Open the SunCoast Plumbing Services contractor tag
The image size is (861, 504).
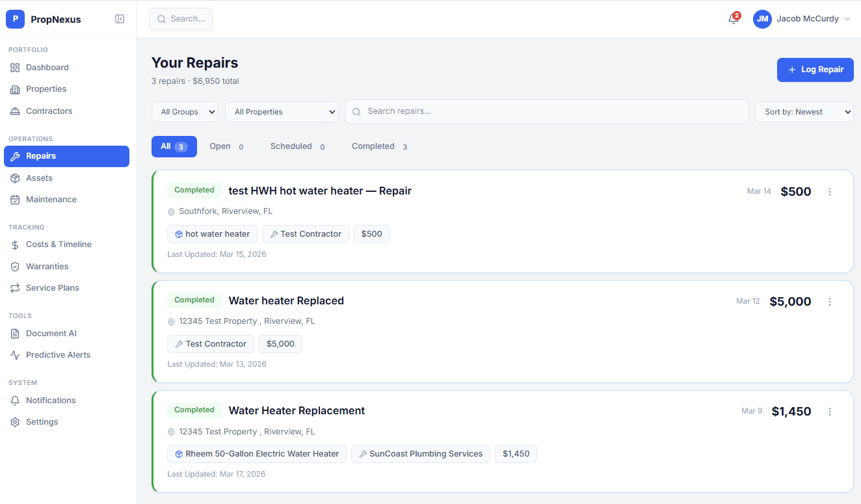[421, 454]
